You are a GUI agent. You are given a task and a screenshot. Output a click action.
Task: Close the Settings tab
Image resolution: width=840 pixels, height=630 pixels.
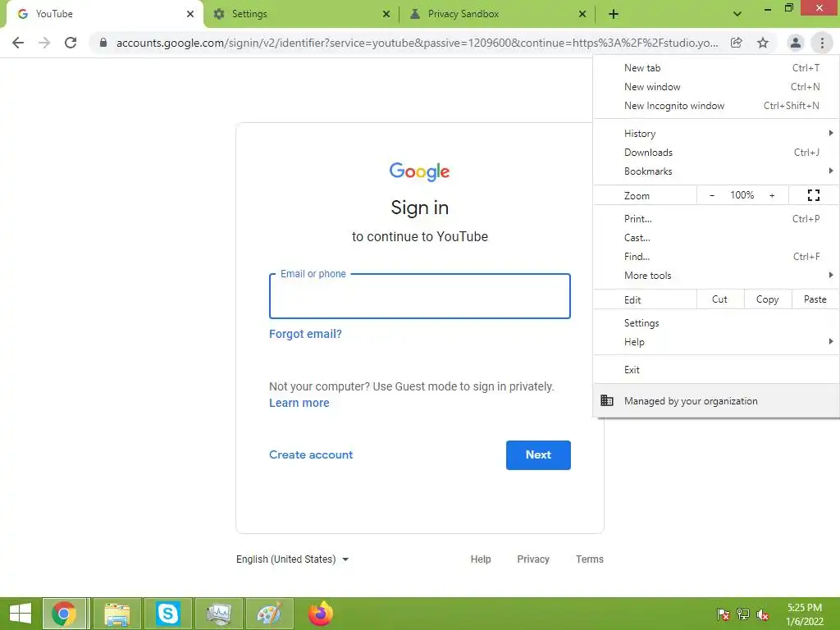click(386, 14)
